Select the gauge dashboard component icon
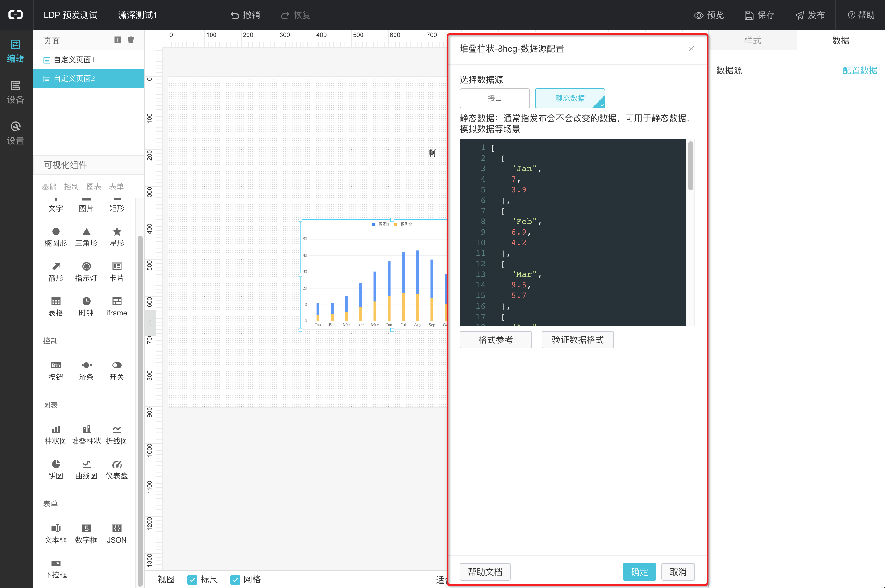Screen dimensions: 885x588 pos(117,464)
